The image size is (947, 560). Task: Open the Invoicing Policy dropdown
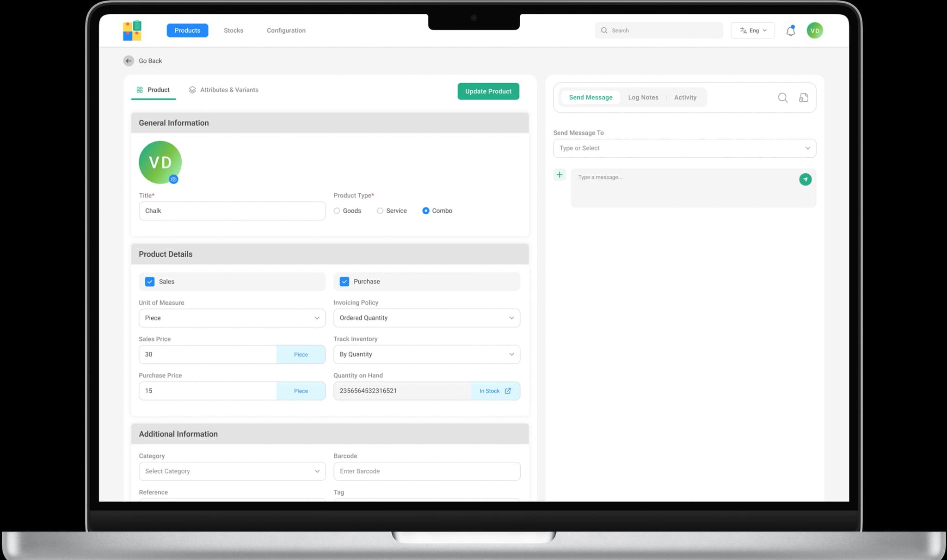426,318
